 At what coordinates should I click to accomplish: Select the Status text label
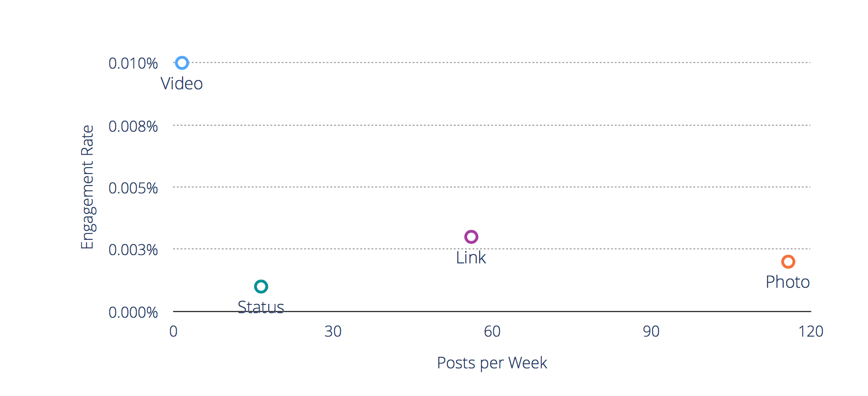(x=261, y=307)
